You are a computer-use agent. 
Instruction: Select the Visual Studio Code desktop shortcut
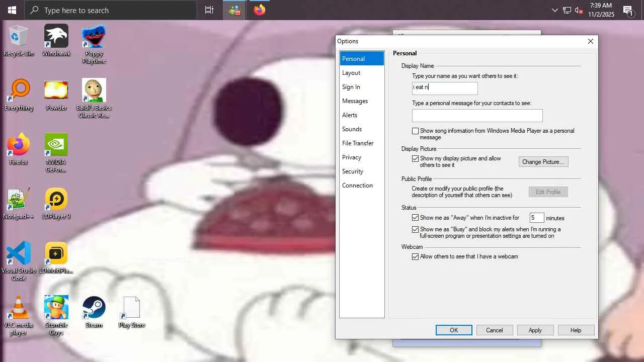coord(19,261)
